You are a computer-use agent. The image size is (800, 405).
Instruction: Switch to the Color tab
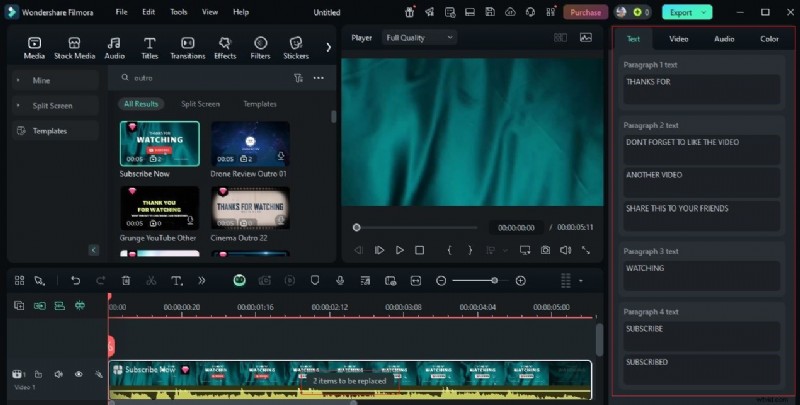click(769, 39)
